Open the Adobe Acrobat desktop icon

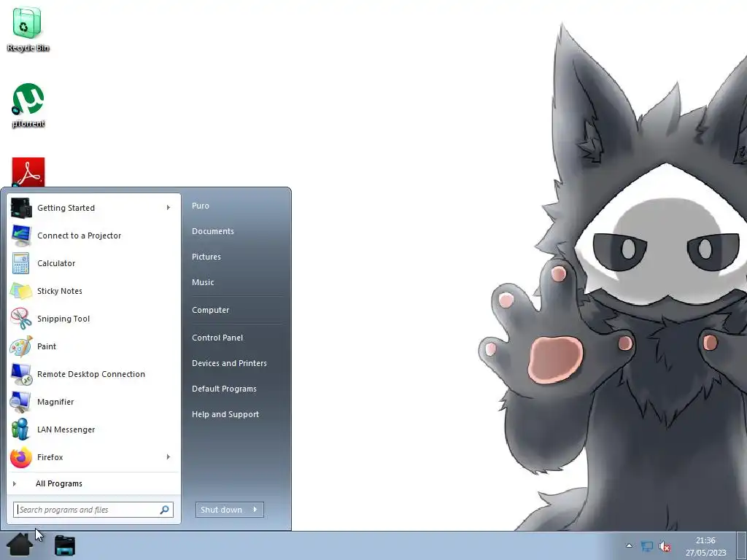click(x=28, y=172)
